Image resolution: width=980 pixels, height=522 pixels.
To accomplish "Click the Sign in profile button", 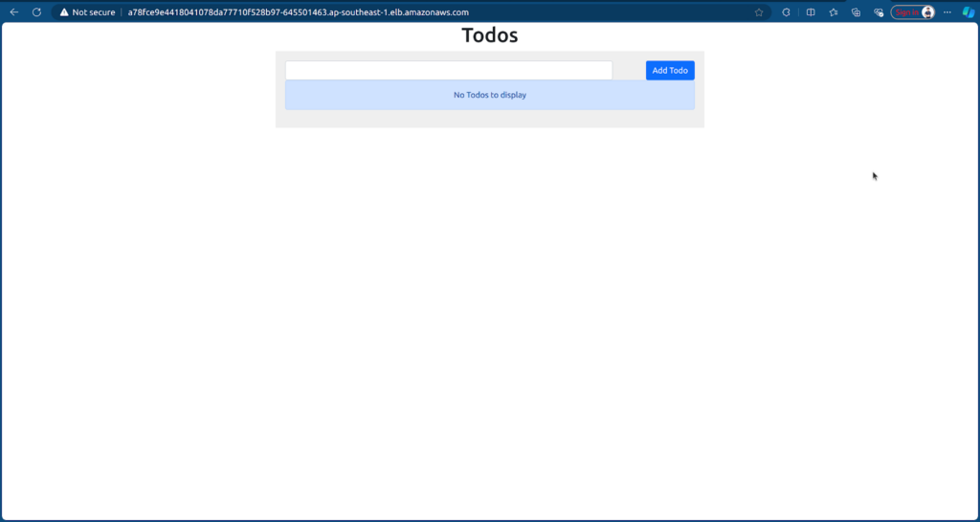I will point(905,12).
